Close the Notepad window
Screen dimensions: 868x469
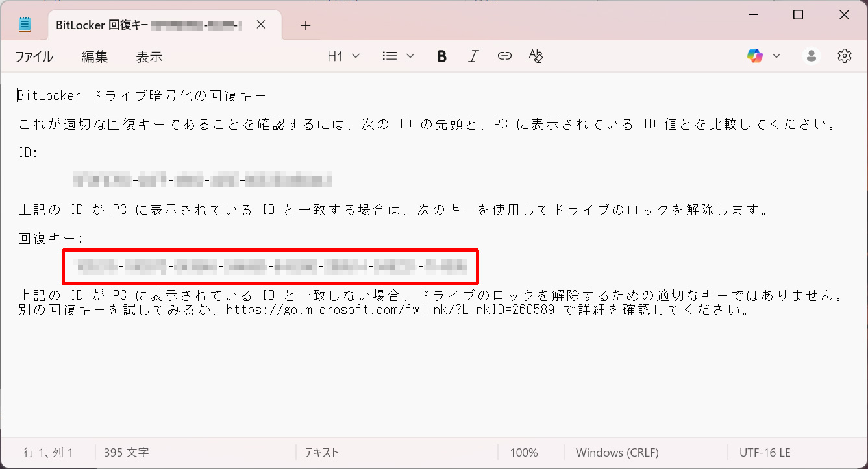click(844, 15)
